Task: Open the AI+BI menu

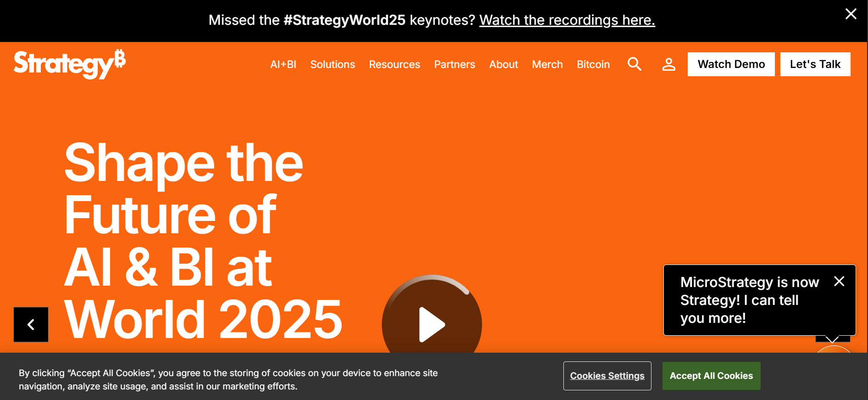Action: tap(283, 64)
